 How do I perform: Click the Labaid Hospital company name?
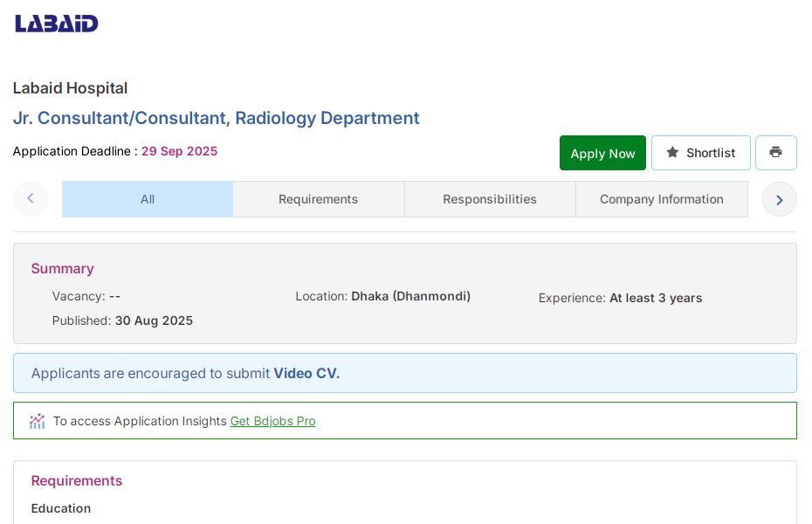[x=70, y=88]
